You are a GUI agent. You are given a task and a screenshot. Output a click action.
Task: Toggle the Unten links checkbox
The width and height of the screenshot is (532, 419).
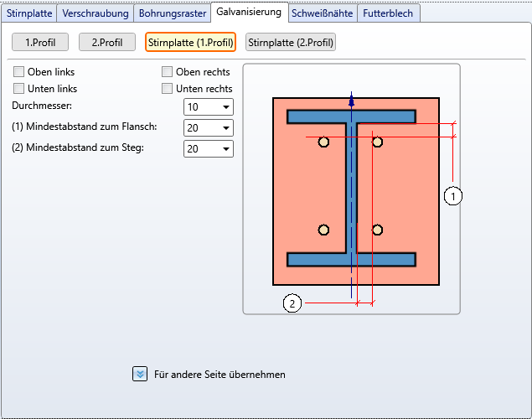[x=19, y=88]
